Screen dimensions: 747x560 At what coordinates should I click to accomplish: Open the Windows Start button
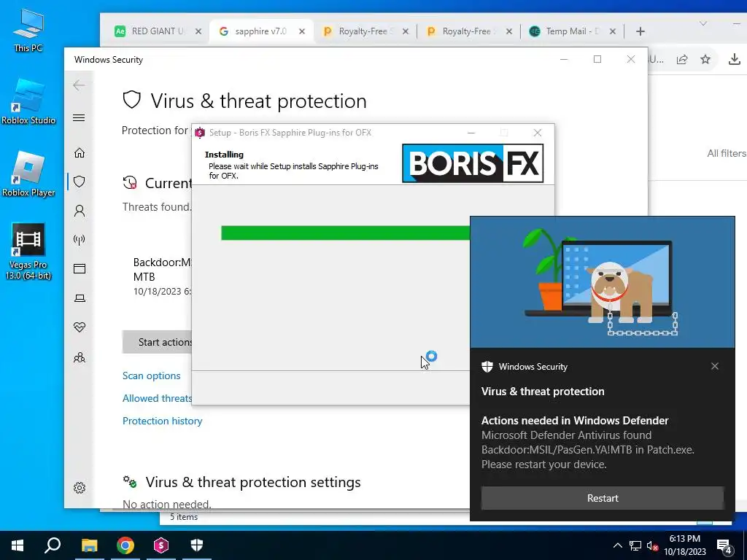tap(18, 545)
